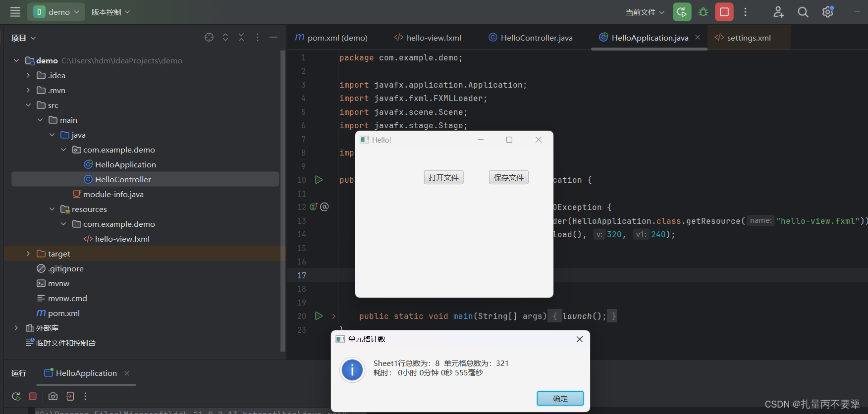Open the main hamburger menu
The height and width of the screenshot is (414, 868).
pos(15,12)
